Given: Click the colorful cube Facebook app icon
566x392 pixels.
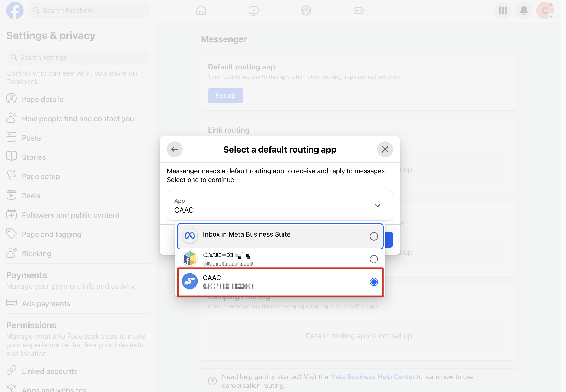Looking at the screenshot, I should pos(190,259).
